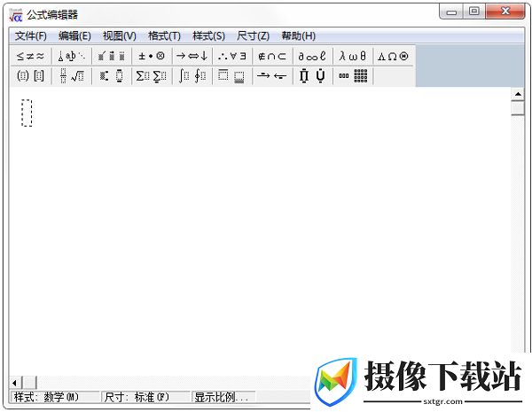Open the logical symbols palette (∴ ∀ ∃)
Screen dimensions: 532x412
pos(232,56)
